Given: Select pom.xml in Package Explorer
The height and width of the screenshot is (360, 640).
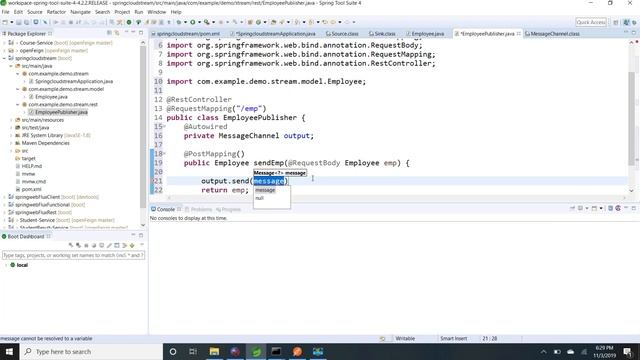Looking at the screenshot, I should tap(31, 189).
